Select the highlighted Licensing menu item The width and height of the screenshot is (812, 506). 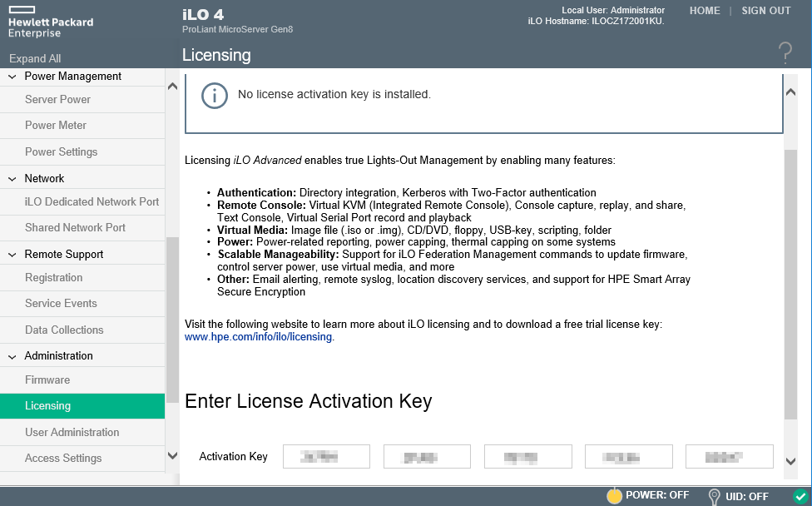tap(82, 406)
